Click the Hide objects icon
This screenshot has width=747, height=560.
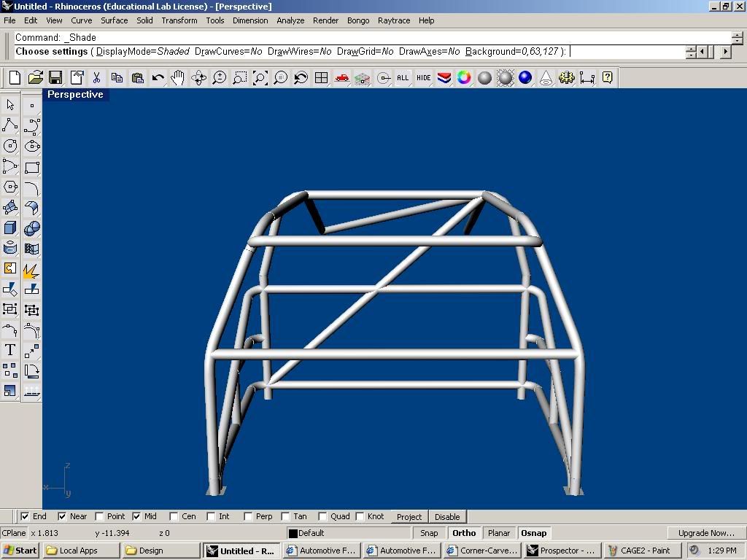423,78
